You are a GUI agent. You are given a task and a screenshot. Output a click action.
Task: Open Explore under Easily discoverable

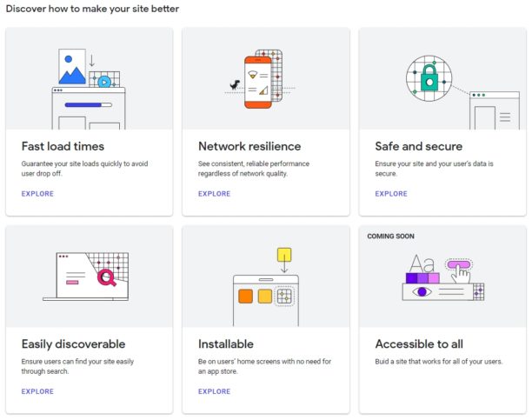(37, 391)
